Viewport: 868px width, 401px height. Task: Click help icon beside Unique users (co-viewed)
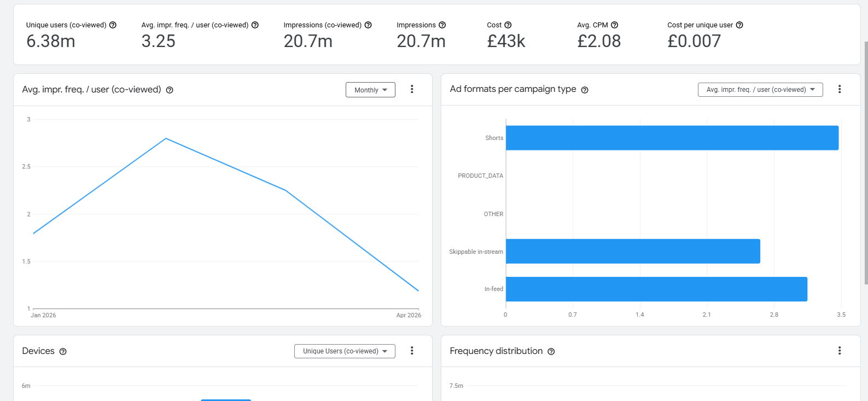tap(113, 25)
